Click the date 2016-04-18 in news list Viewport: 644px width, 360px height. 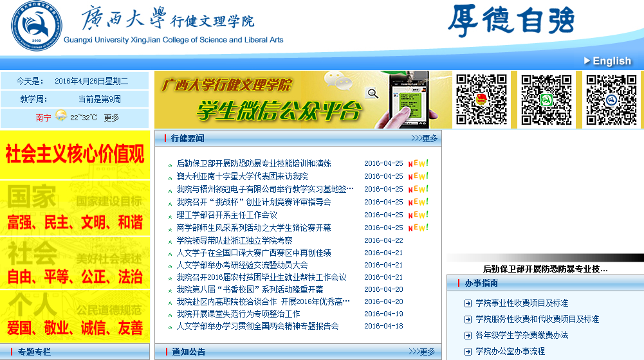click(383, 327)
